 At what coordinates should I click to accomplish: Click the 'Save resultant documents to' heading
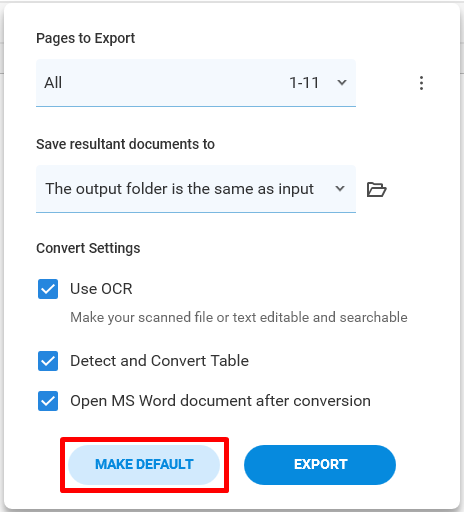125,144
